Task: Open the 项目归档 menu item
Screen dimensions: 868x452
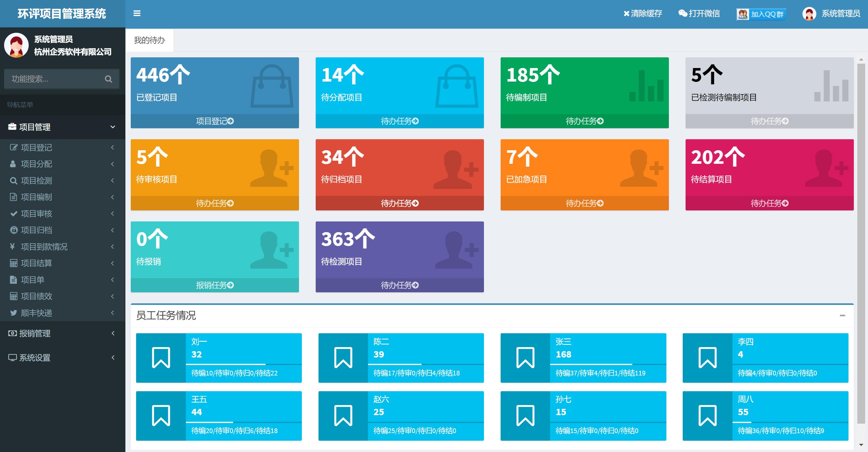Action: pyautogui.click(x=63, y=230)
